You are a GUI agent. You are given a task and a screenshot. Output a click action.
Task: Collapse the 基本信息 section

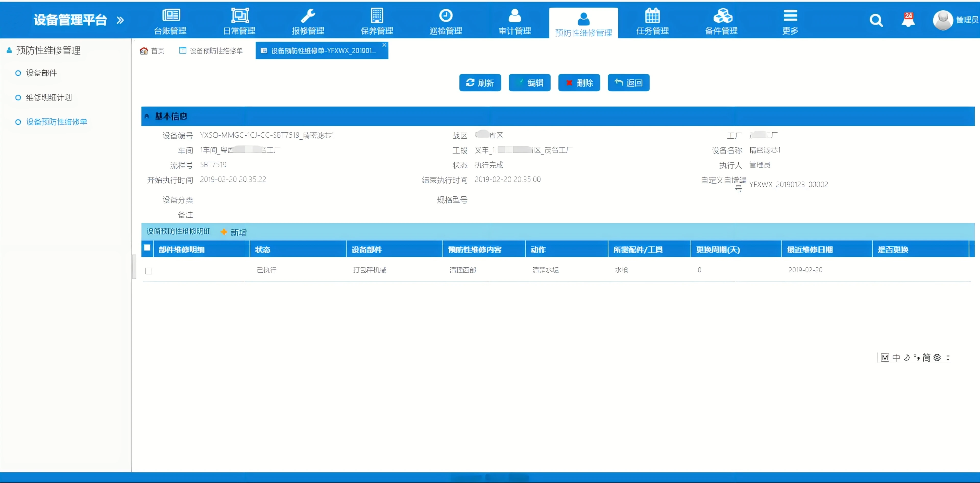[147, 116]
